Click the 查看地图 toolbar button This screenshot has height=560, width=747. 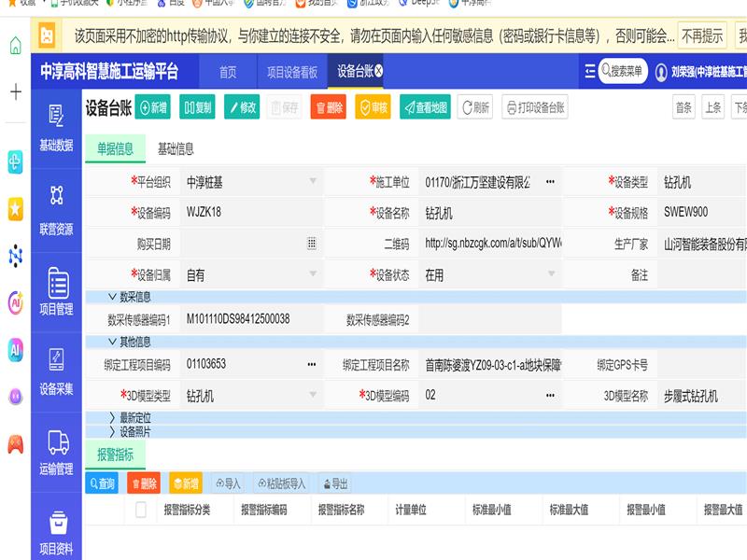(x=425, y=107)
